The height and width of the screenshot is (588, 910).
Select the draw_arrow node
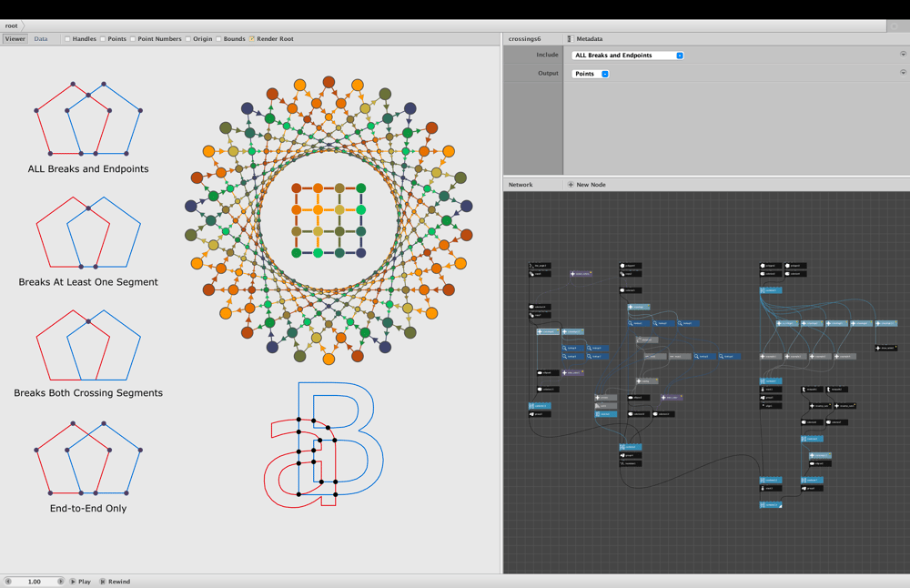coord(886,348)
